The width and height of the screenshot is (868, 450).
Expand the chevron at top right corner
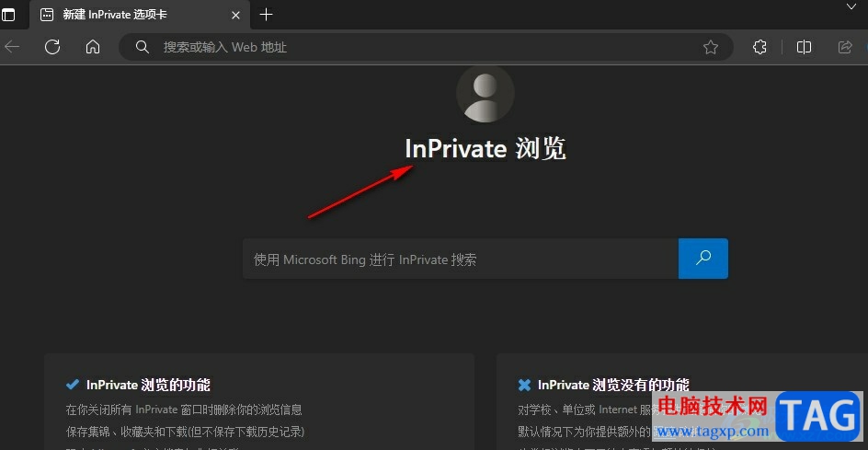[852, 6]
